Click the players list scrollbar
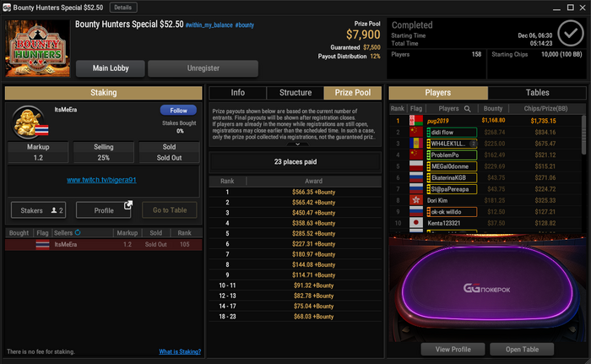This screenshot has width=591, height=364. (x=584, y=135)
